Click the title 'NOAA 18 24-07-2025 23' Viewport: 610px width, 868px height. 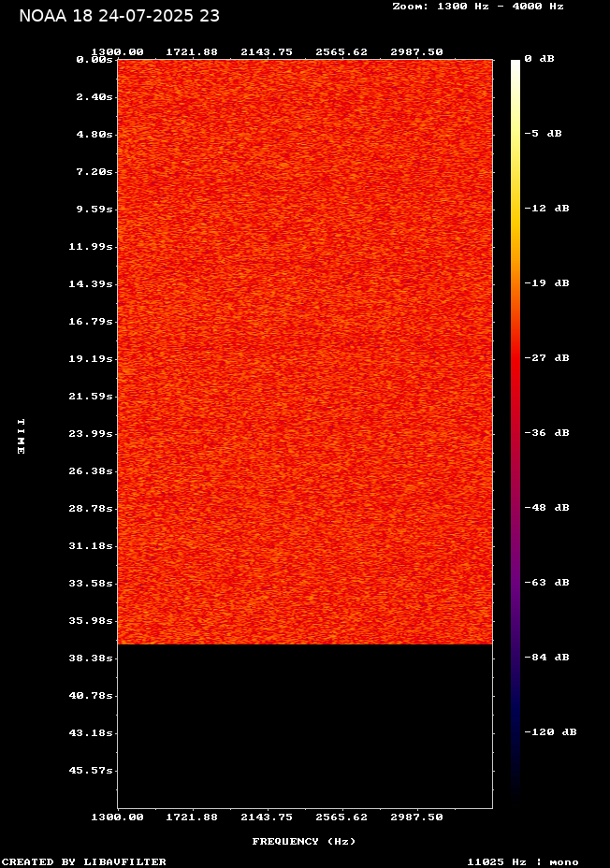[119, 16]
